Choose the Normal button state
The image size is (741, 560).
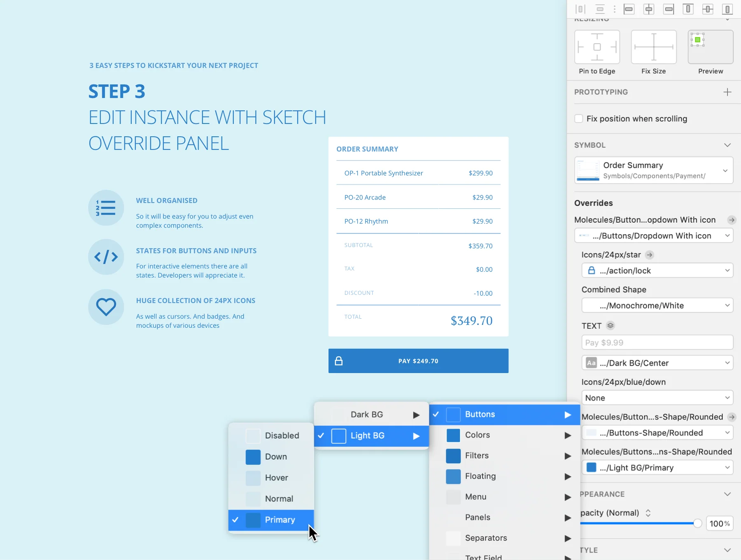click(271, 499)
